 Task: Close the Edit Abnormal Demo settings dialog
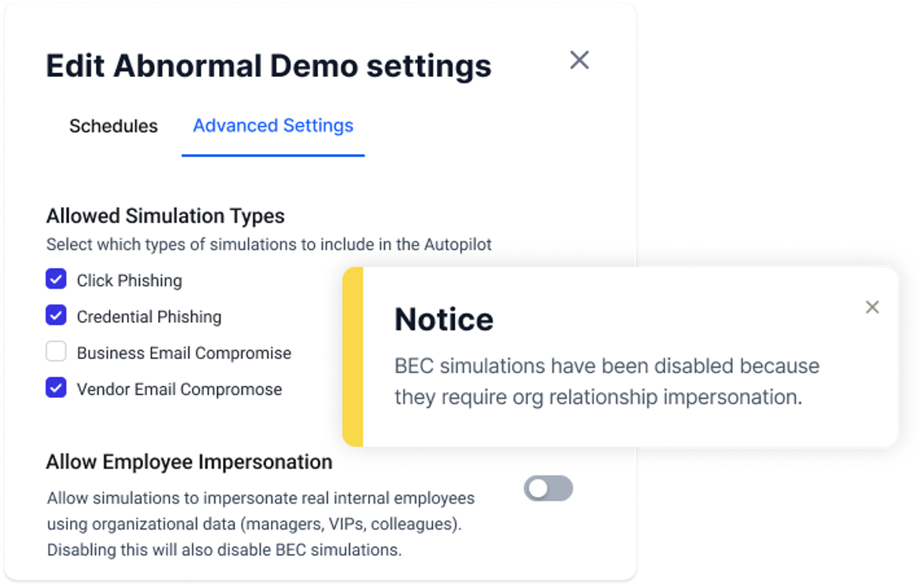pos(579,60)
